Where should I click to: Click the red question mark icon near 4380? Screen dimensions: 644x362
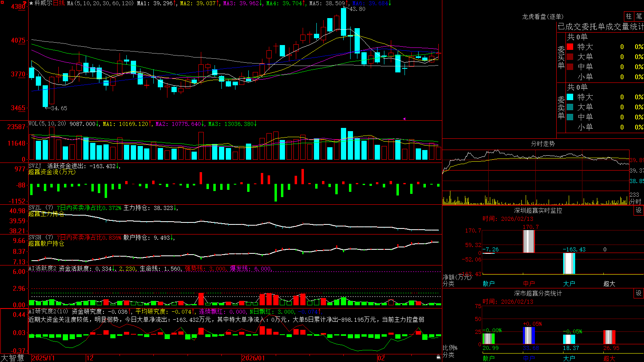(25, 3)
